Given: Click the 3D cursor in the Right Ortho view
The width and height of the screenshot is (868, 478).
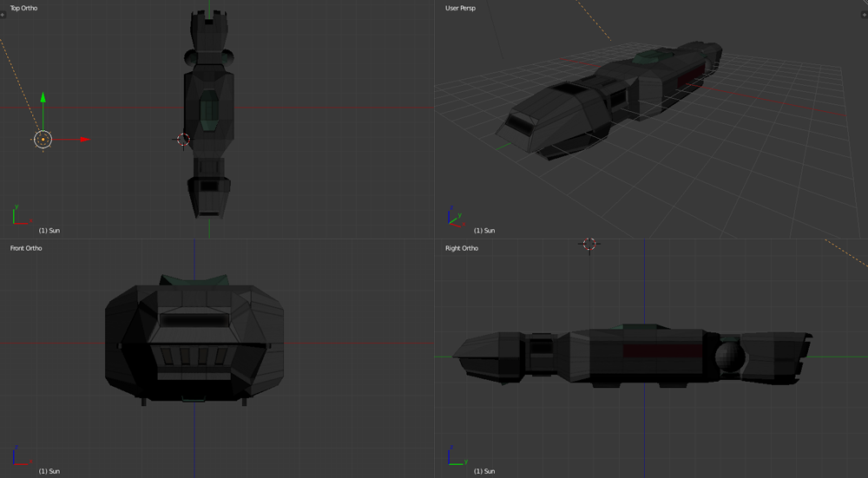Looking at the screenshot, I should coord(589,244).
